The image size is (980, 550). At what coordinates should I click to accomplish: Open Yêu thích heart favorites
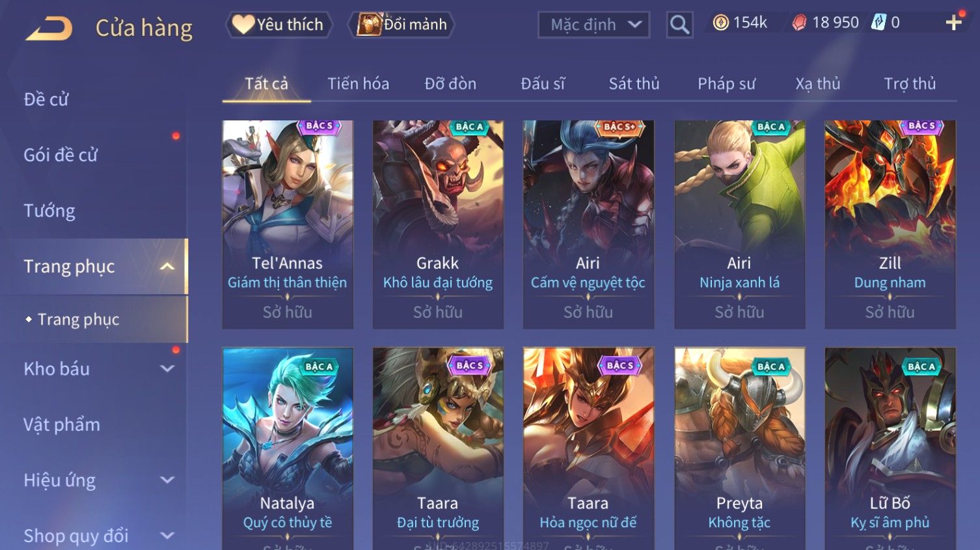[x=279, y=25]
